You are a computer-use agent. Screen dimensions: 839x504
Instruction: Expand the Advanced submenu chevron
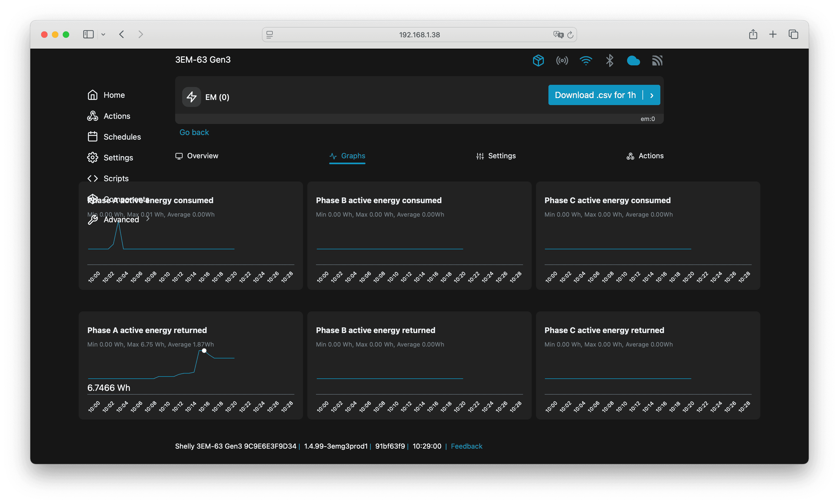click(x=148, y=219)
